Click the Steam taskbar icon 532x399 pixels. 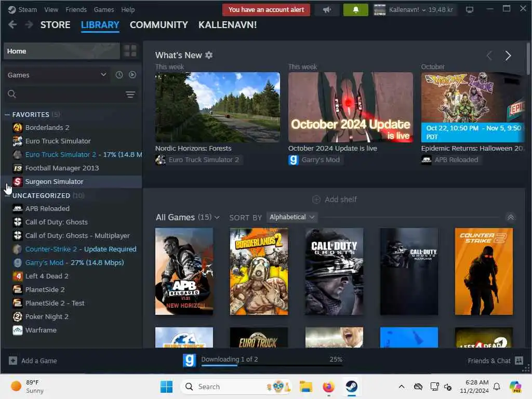(x=352, y=387)
